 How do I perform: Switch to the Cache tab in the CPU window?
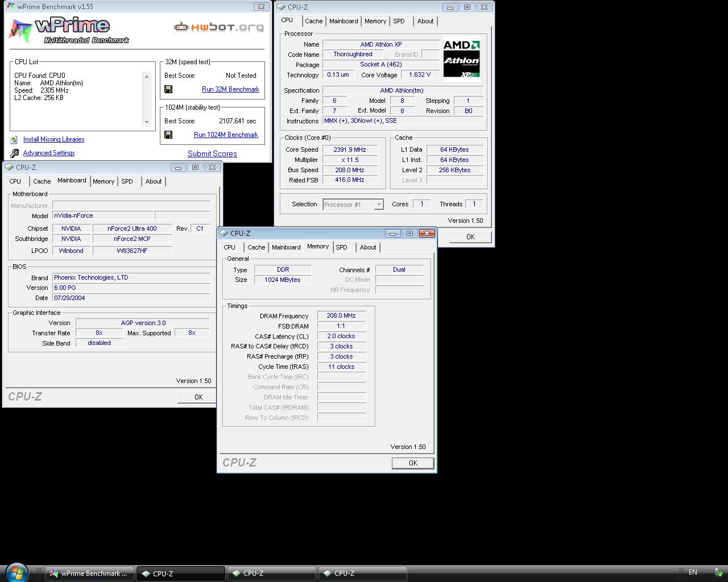point(313,21)
